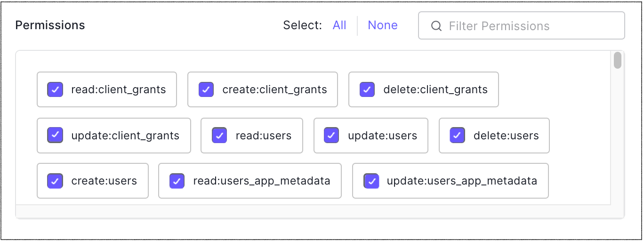This screenshot has height=241, width=644.
Task: Toggle the update:client_grants checkbox
Action: pyautogui.click(x=55, y=136)
